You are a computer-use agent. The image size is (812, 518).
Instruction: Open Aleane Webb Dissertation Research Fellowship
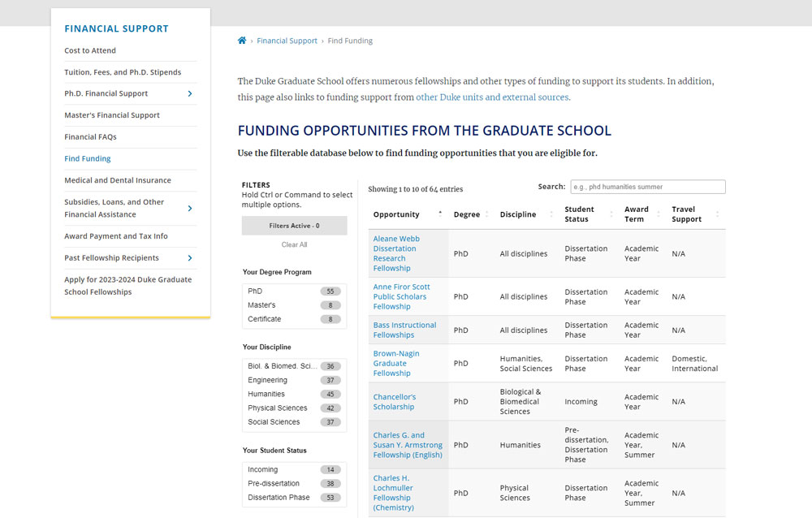[396, 253]
